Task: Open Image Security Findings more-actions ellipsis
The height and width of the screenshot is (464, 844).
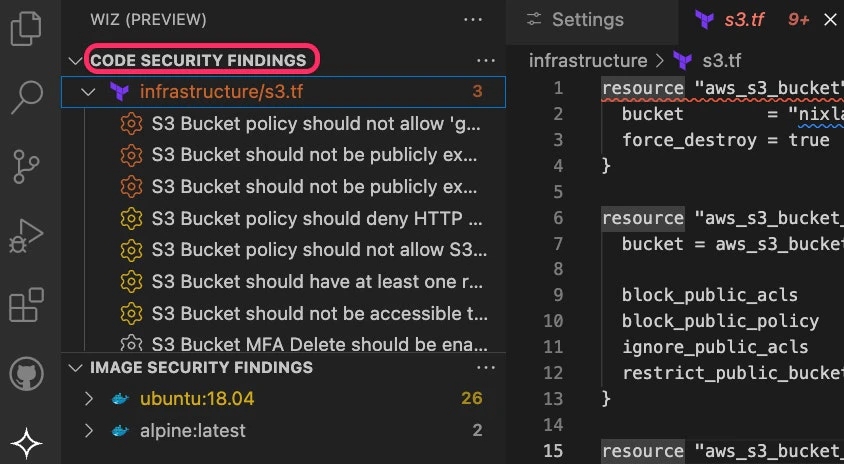Action: [x=486, y=368]
